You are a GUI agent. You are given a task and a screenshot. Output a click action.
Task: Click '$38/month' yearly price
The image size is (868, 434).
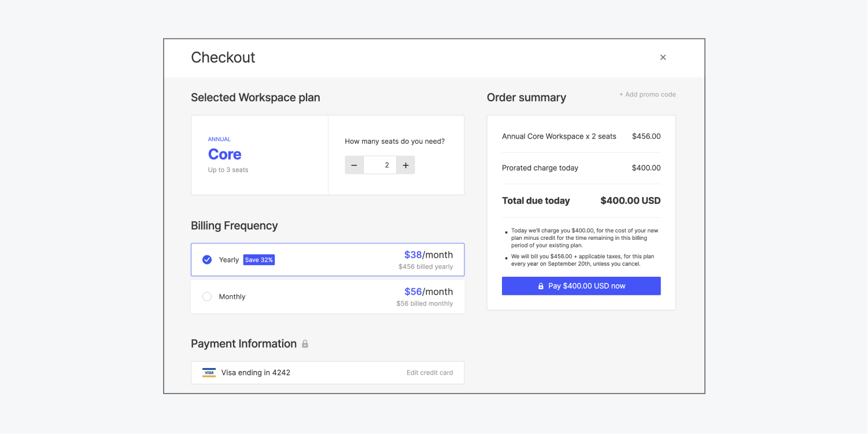point(429,255)
